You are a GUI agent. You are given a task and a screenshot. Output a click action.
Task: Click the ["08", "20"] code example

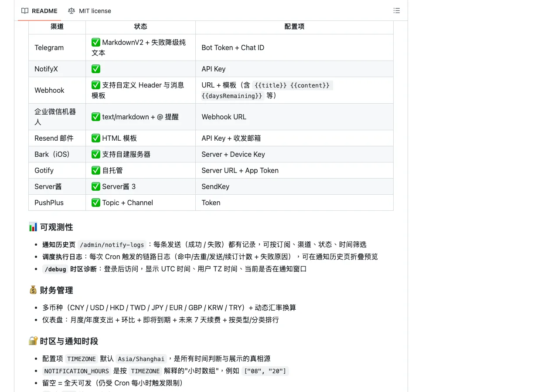click(265, 371)
